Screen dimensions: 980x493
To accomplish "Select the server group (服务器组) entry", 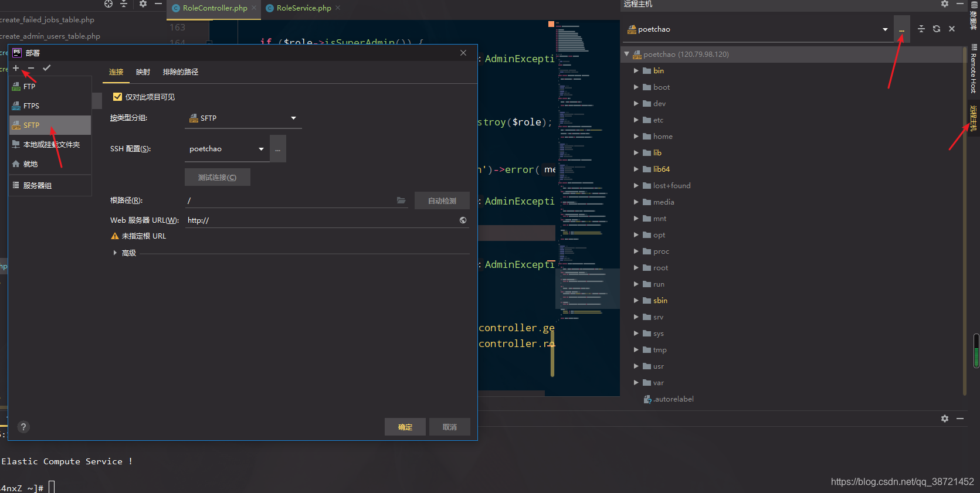I will [50, 185].
